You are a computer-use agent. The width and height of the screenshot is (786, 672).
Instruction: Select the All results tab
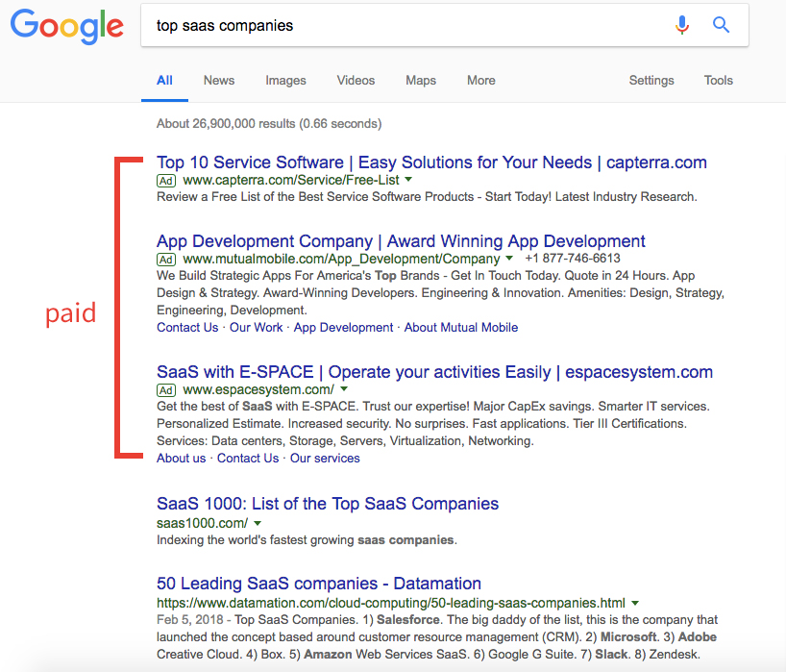tap(164, 80)
